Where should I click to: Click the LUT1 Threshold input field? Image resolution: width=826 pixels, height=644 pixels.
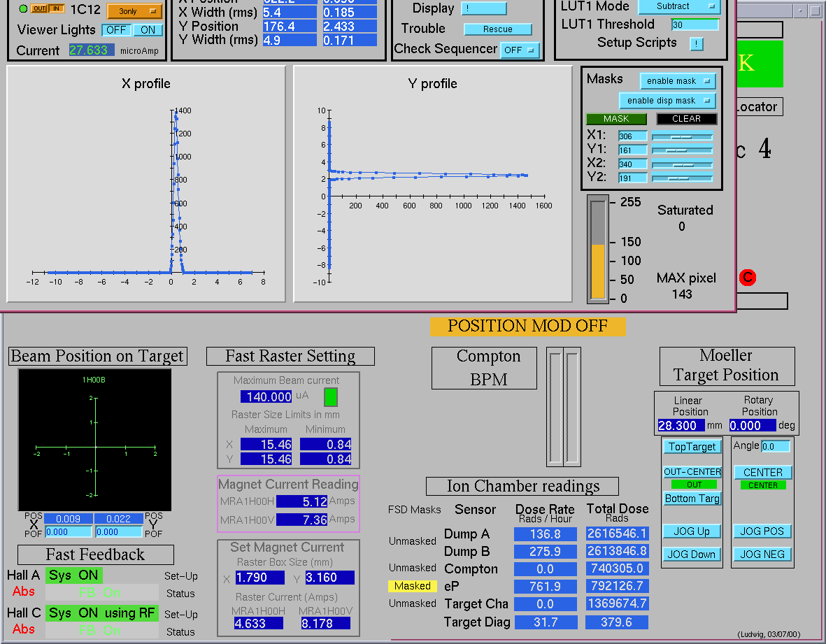coord(694,24)
